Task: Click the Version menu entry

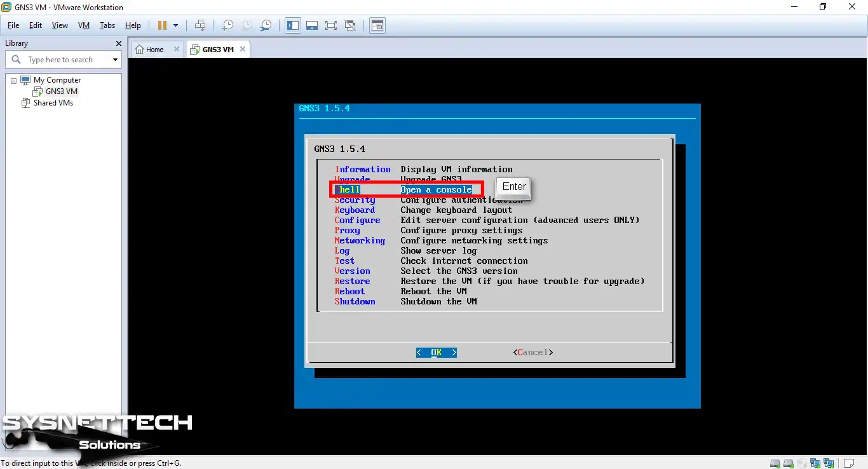Action: pyautogui.click(x=352, y=271)
